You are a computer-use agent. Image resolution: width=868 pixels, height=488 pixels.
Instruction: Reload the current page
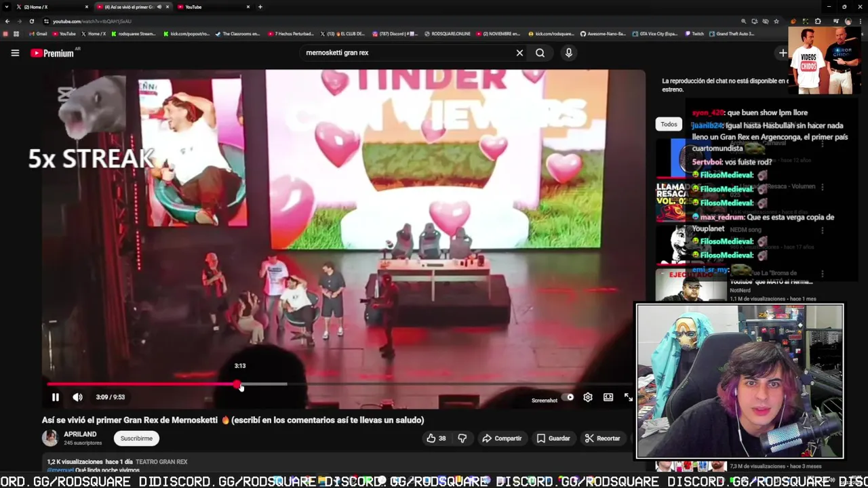[x=31, y=21]
